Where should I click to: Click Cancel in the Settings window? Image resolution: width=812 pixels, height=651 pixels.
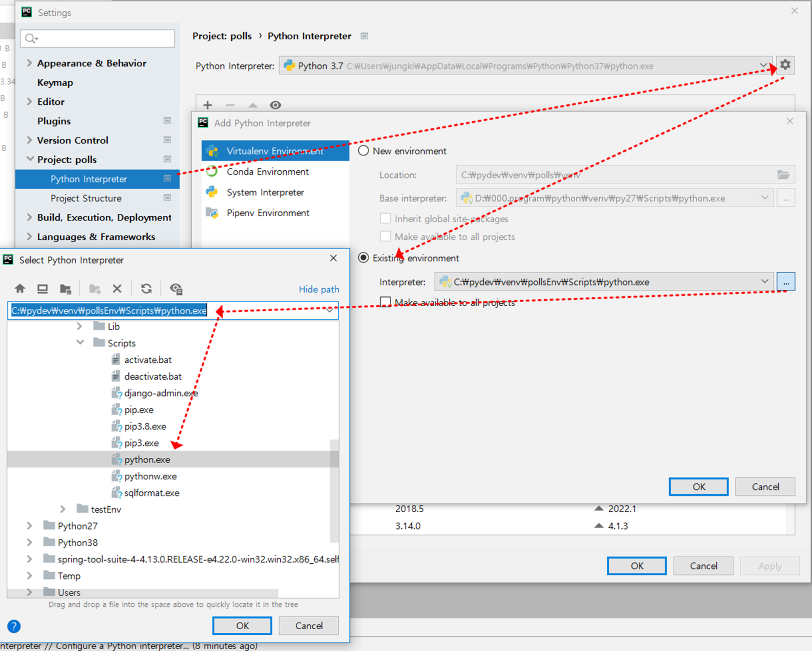703,566
